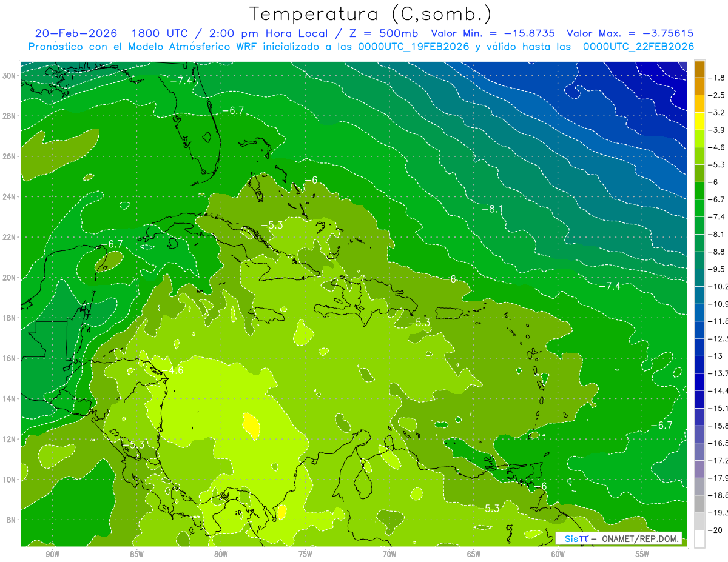
Task: Select the 'Z = 500mb' level text
Action: pyautogui.click(x=382, y=33)
